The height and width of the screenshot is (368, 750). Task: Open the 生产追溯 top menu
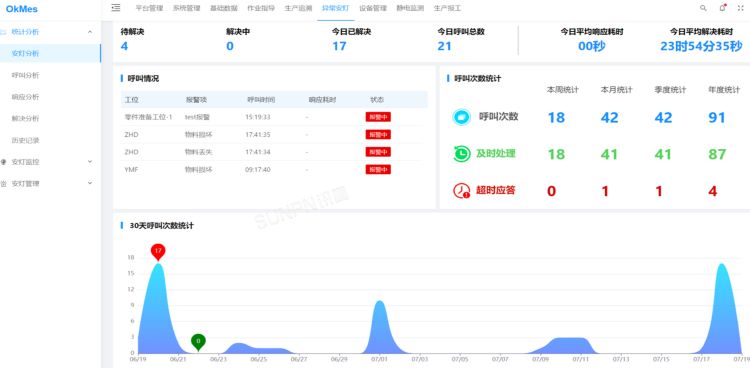point(298,8)
